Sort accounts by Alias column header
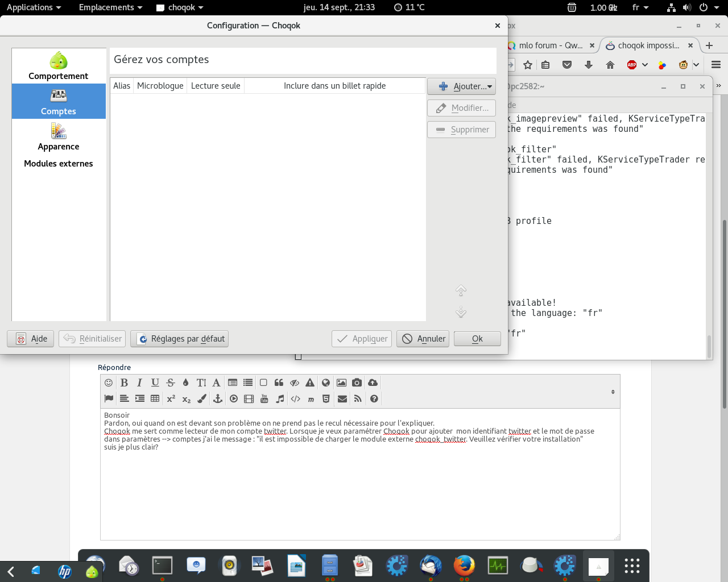 coord(122,86)
